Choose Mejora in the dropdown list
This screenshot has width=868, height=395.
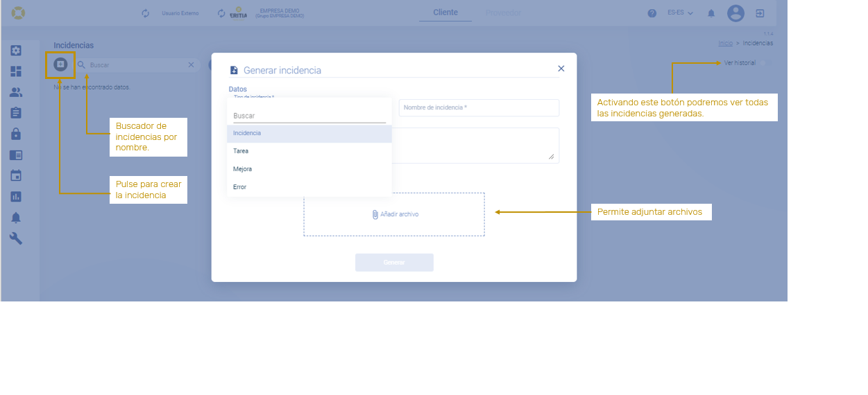[x=243, y=169]
